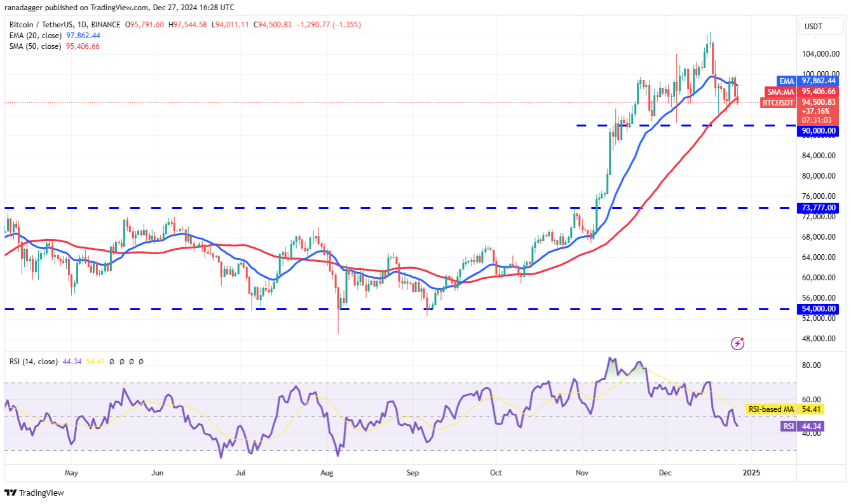The image size is (851, 504).
Task: Click the 80.00 RSI axis label
Action: point(811,365)
